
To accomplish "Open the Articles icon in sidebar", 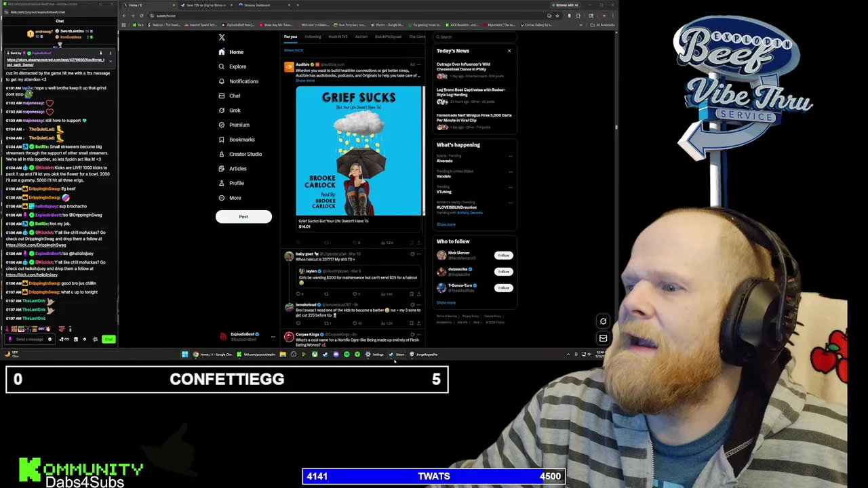I will coord(221,169).
